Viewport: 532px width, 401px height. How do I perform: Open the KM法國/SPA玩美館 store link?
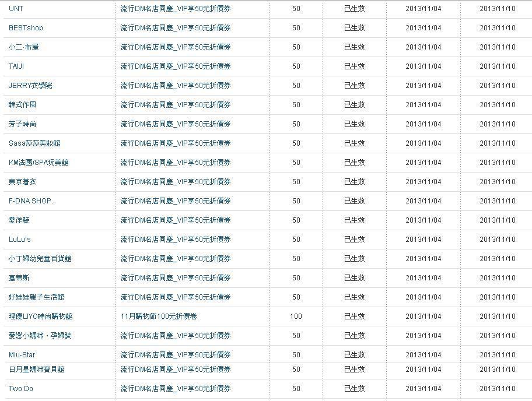pos(38,163)
